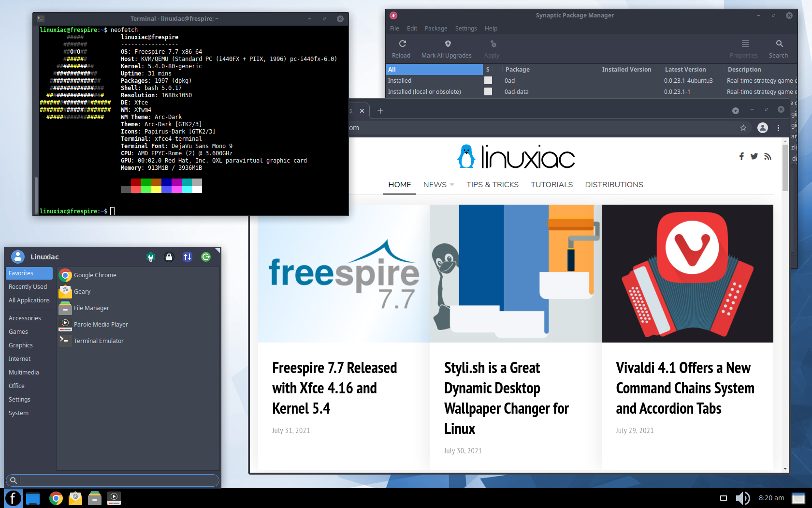Open terminal window menu icon

41,19
